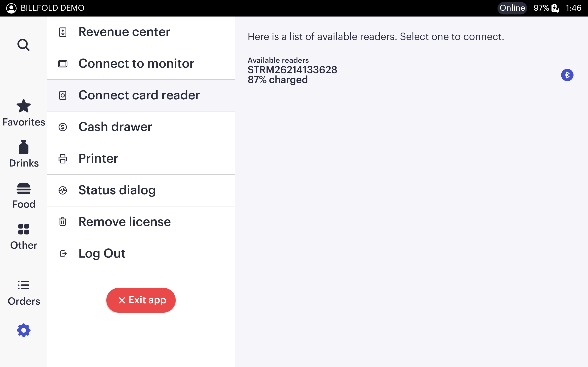Open Cash drawer settings
The height and width of the screenshot is (367, 588).
pyautogui.click(x=141, y=127)
